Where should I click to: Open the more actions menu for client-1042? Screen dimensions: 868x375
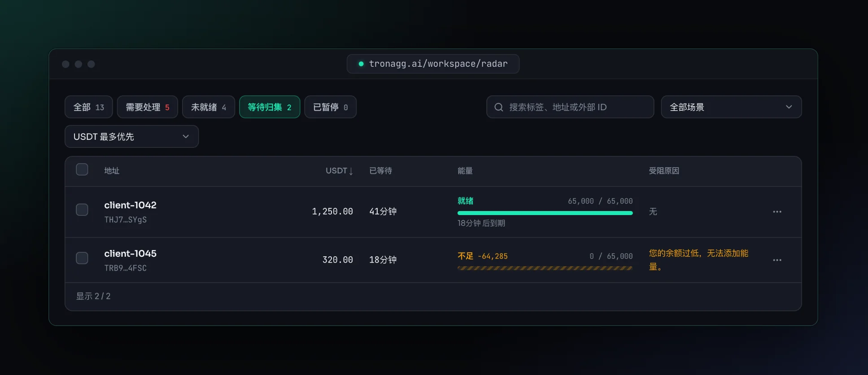(777, 211)
